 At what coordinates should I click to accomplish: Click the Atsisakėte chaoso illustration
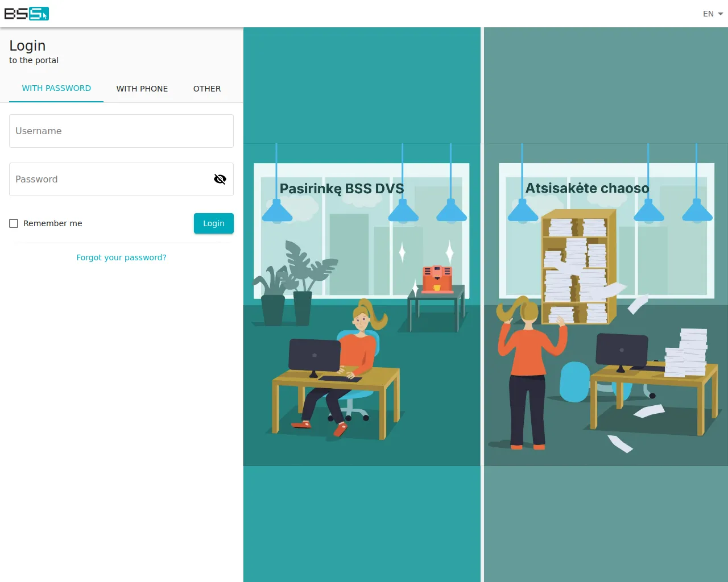click(x=606, y=305)
